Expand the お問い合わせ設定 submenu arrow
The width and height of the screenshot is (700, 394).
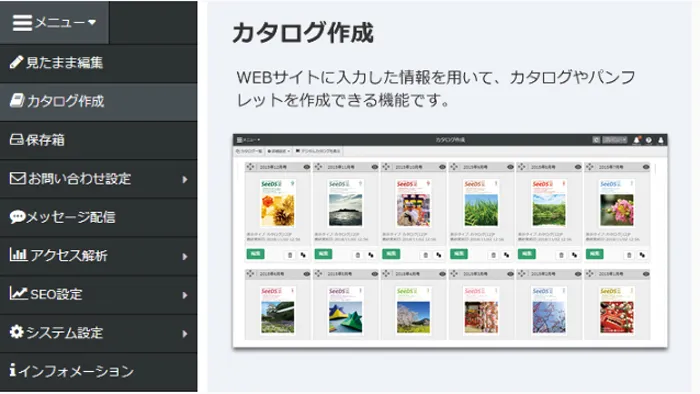[x=185, y=179]
